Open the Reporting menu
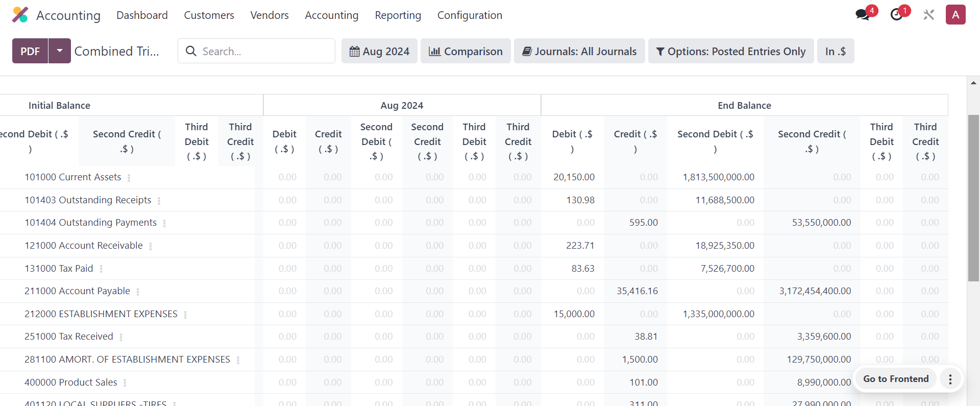Image resolution: width=980 pixels, height=406 pixels. point(398,15)
